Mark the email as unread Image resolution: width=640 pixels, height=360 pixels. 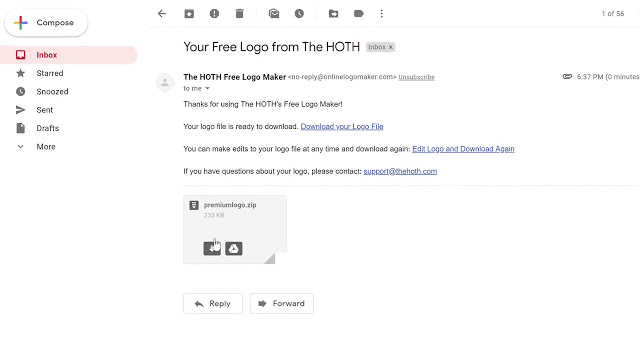[x=274, y=14]
